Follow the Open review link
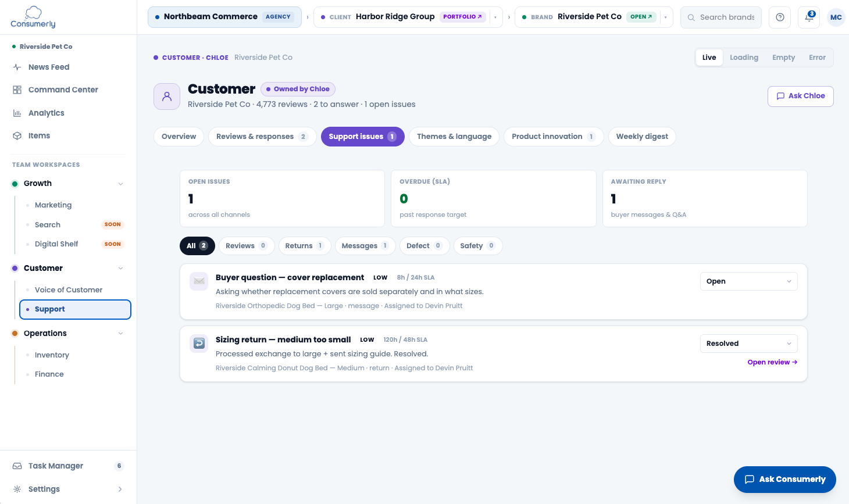849x504 pixels. point(772,362)
